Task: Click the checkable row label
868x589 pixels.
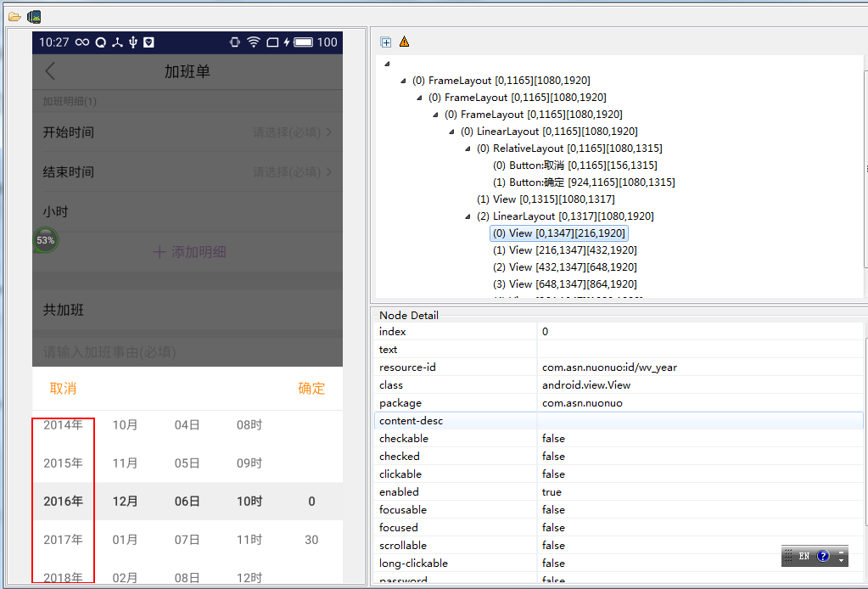Action: point(404,439)
